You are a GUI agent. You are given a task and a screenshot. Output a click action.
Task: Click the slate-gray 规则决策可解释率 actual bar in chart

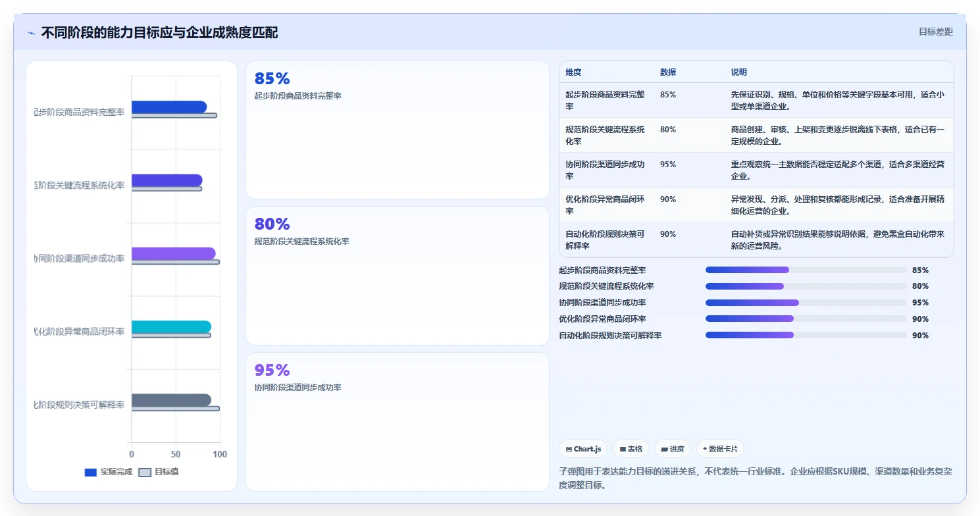pos(171,400)
